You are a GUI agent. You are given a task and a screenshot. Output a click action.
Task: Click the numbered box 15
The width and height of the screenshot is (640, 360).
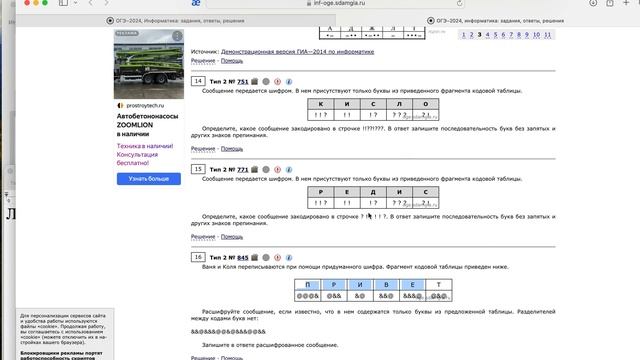coord(198,169)
